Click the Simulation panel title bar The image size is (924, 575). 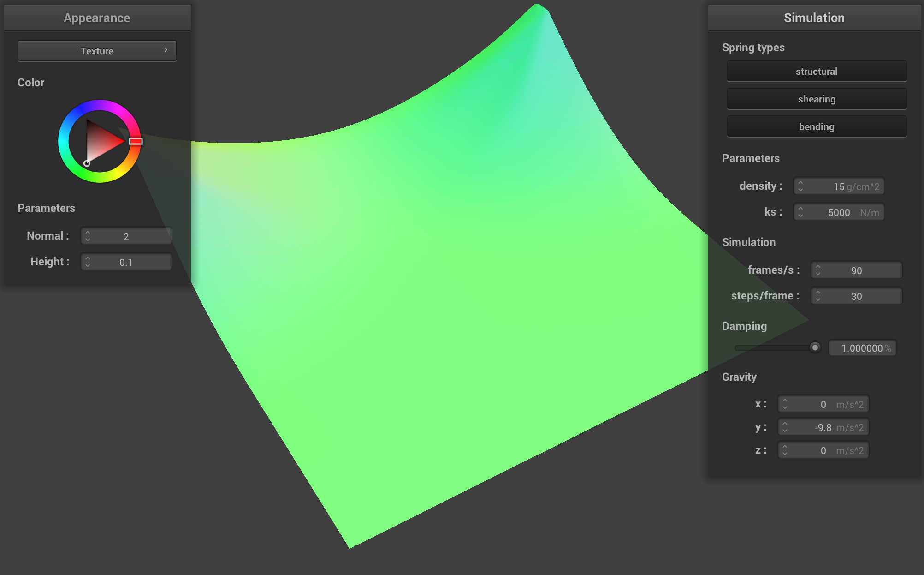point(814,18)
